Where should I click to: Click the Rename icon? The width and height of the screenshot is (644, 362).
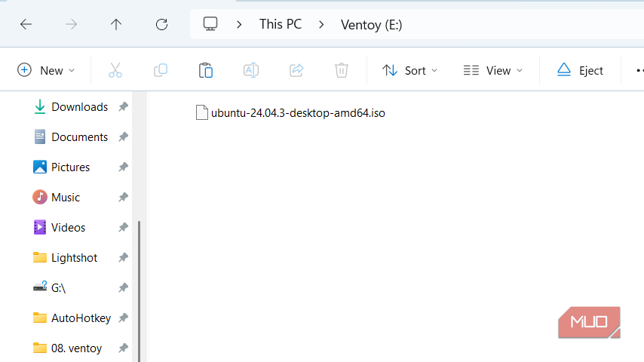[250, 70]
